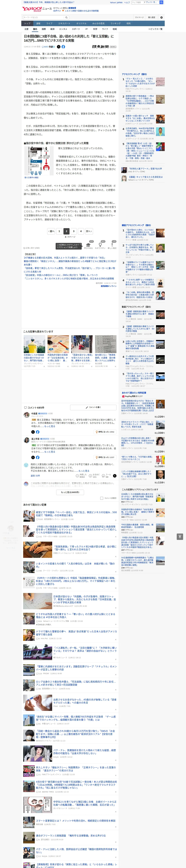The width and height of the screenshot is (186, 868).
Task: Select page 4 in pagination
Action: 81,231
